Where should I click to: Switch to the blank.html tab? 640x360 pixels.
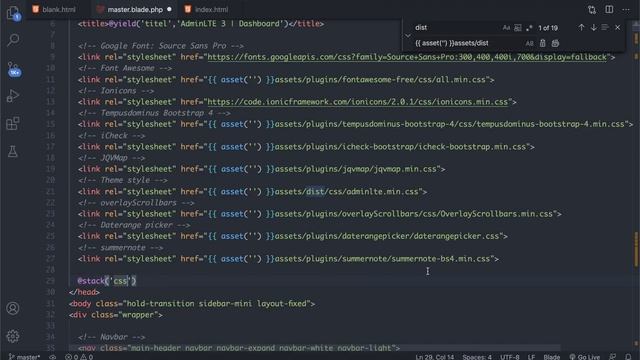coord(54,9)
